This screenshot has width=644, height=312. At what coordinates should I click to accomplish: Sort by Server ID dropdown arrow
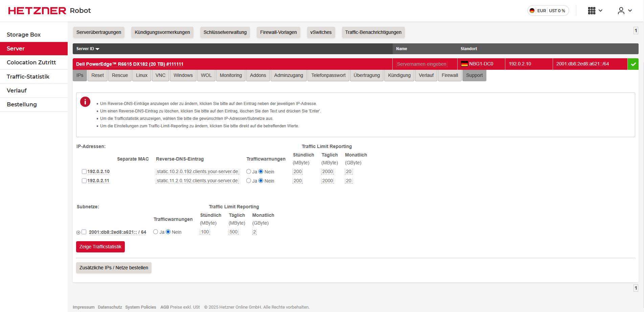click(97, 49)
